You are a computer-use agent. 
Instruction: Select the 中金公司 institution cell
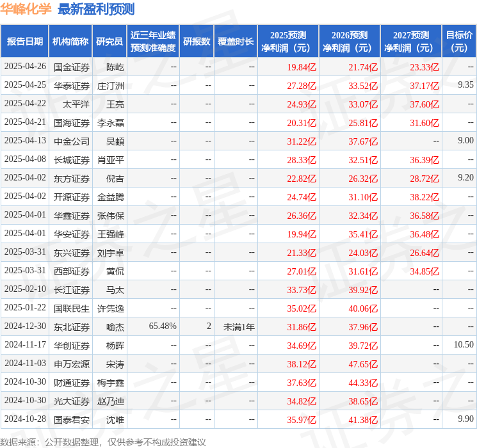[x=72, y=141]
